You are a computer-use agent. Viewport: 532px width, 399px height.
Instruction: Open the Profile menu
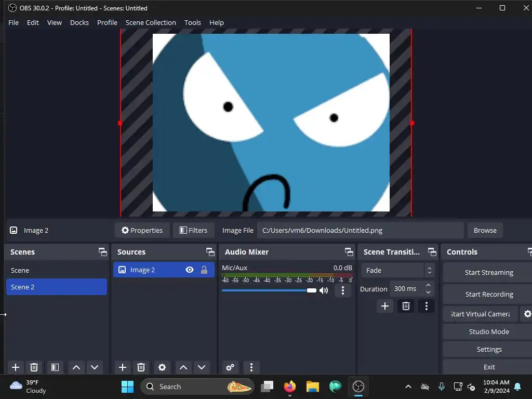(107, 22)
